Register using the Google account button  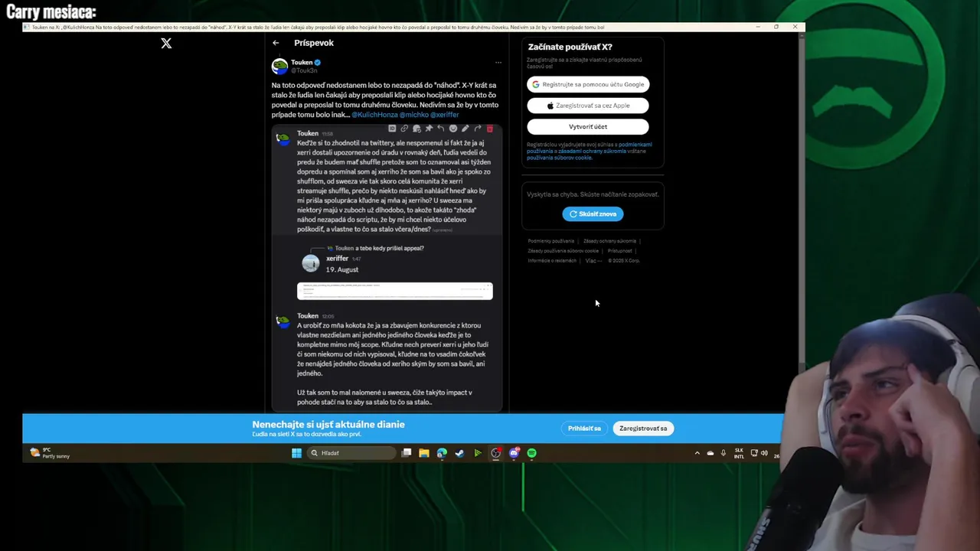point(588,84)
